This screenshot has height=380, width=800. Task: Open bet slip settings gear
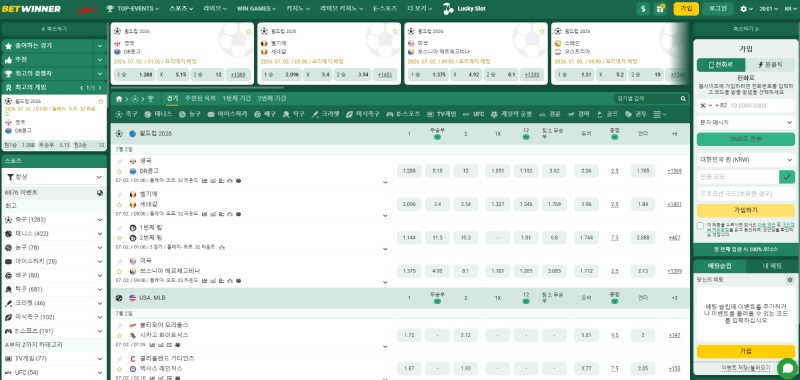(790, 280)
